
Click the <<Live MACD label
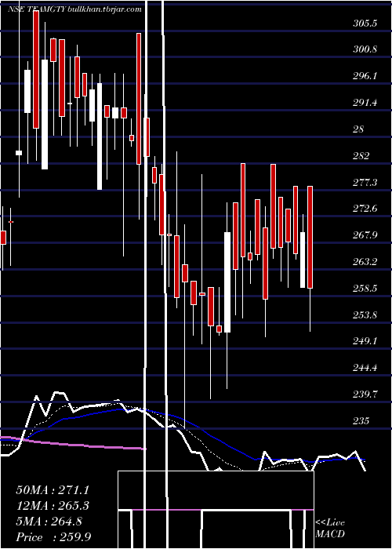330,528
